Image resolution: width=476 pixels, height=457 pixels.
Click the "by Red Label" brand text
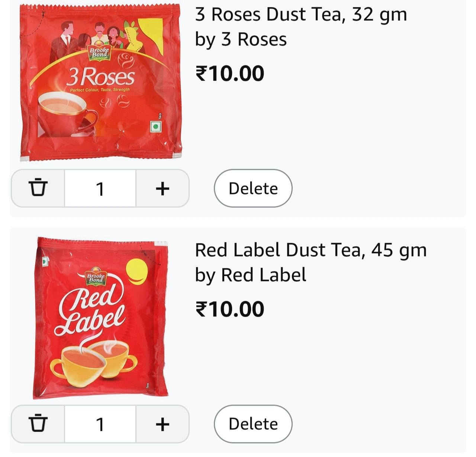click(x=251, y=275)
